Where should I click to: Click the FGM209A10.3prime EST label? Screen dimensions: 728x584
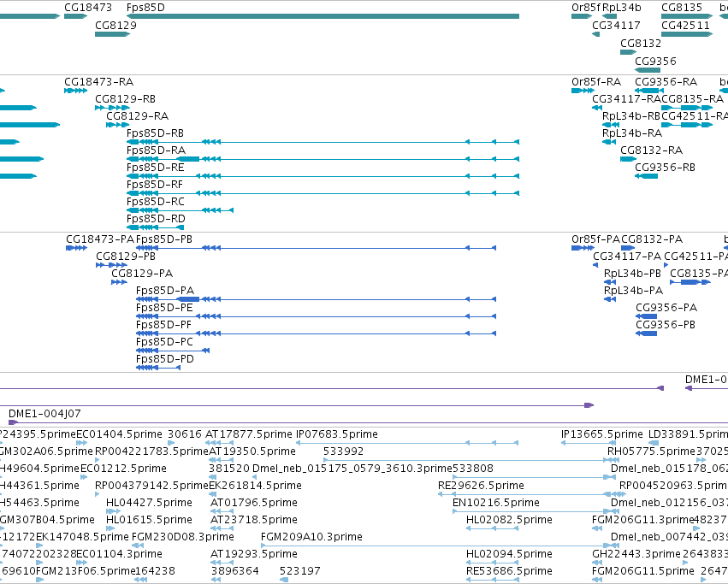tap(311, 537)
